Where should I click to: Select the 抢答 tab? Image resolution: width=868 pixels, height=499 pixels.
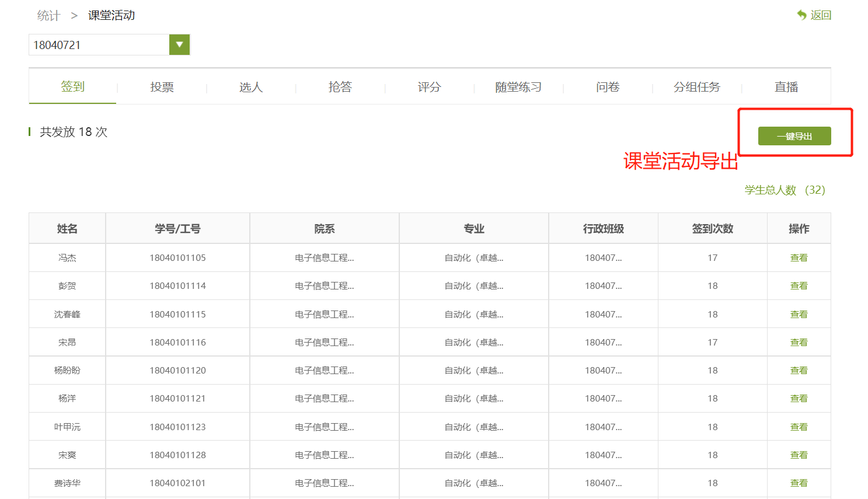point(340,87)
